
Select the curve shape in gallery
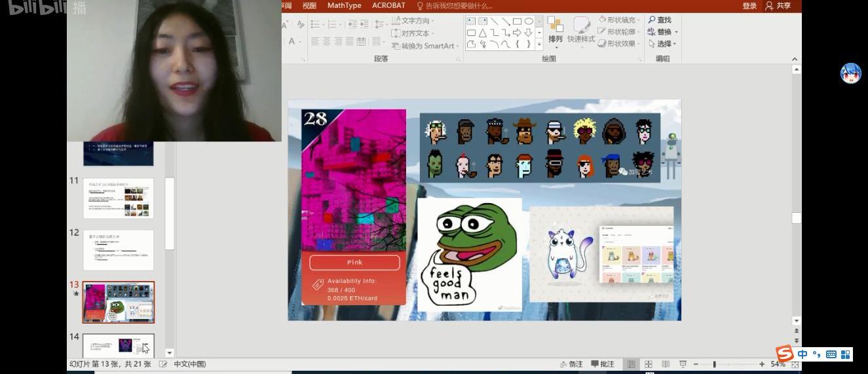point(506,44)
